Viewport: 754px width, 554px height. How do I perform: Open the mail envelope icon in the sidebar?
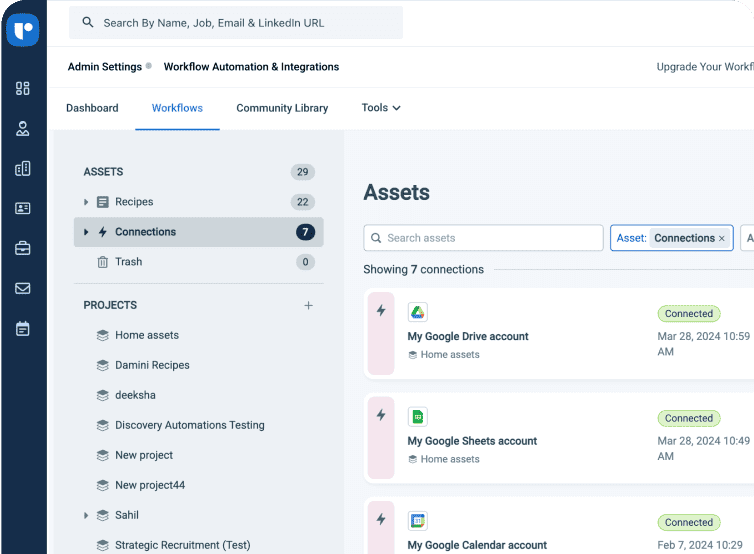tap(23, 288)
